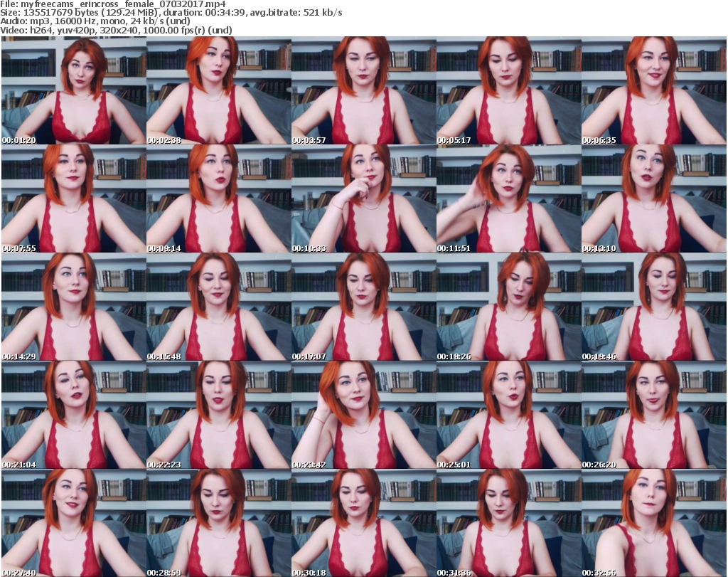View the thumbnail marked 00:31:36
Screen dimensions: 728x577
point(508,523)
